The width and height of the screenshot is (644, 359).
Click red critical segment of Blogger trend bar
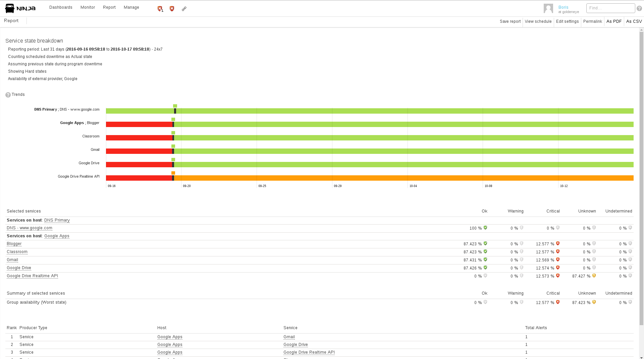click(x=139, y=124)
